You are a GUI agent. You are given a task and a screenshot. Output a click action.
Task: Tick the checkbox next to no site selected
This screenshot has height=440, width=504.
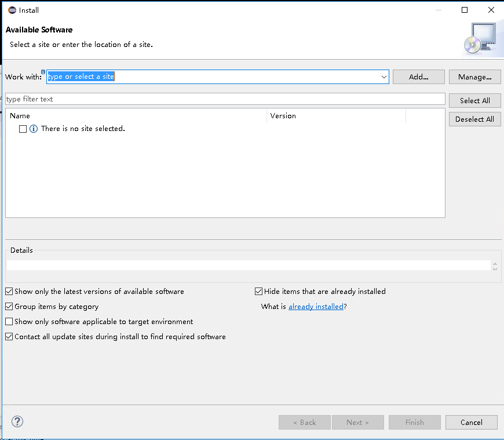(x=23, y=129)
